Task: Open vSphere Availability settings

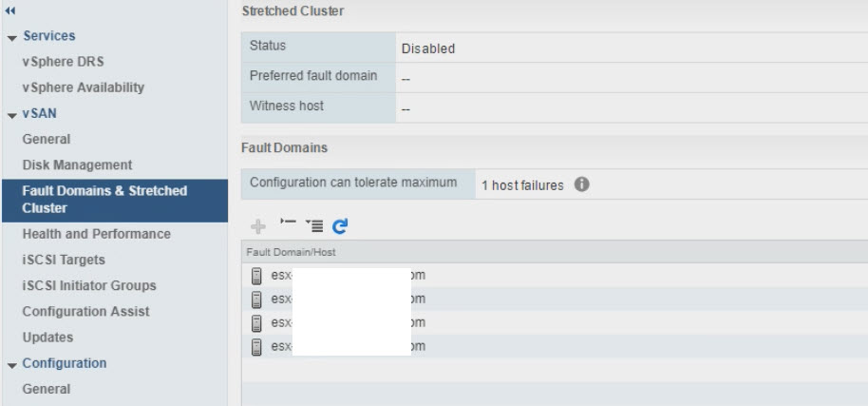Action: (x=84, y=87)
